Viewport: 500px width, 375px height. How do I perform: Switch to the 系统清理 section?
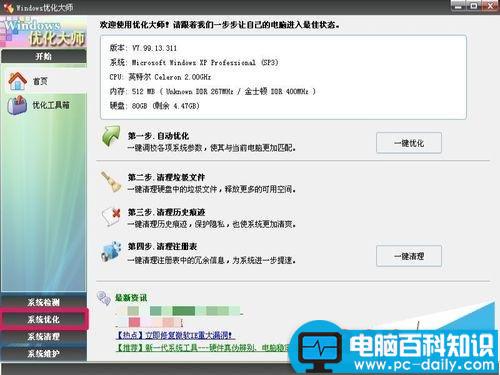[44, 336]
